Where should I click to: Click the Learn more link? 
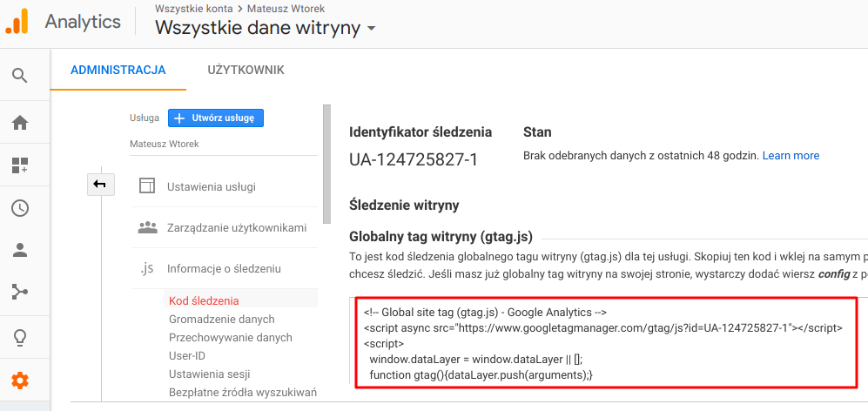(x=791, y=156)
